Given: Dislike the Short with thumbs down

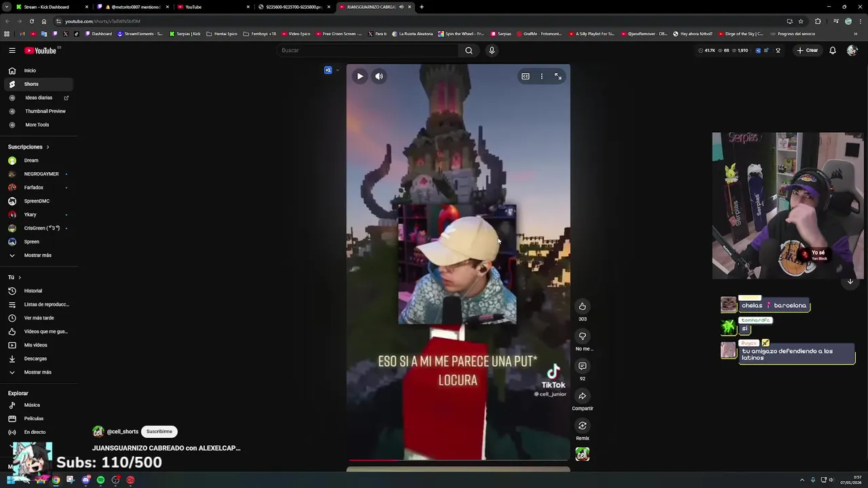Looking at the screenshot, I should [x=583, y=336].
